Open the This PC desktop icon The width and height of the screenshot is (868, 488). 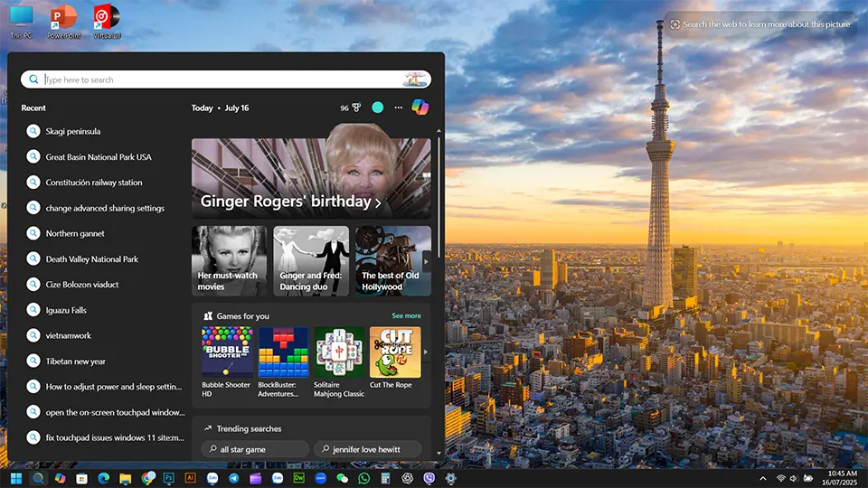[x=21, y=22]
